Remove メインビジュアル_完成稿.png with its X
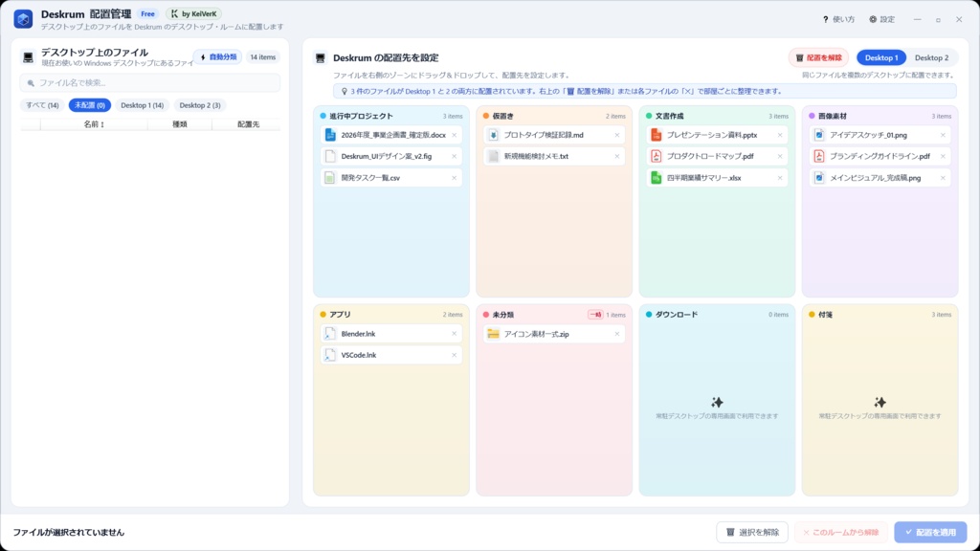980x551 pixels. tap(943, 177)
